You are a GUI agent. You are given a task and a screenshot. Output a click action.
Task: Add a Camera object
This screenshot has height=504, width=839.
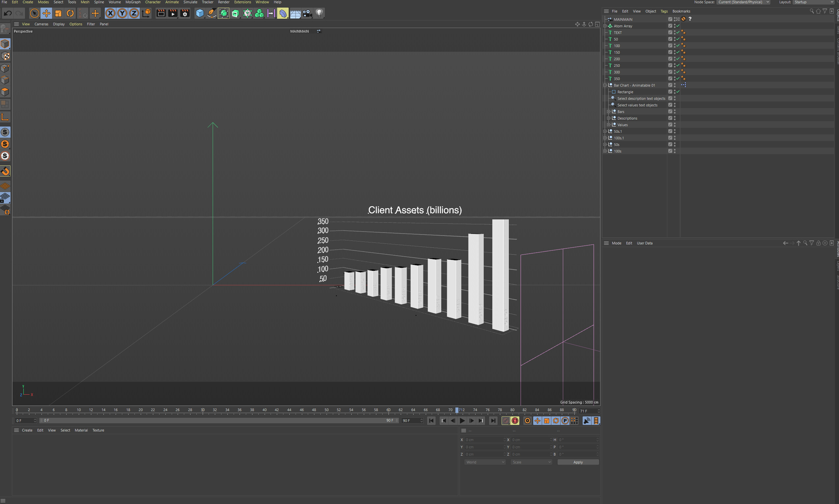[307, 13]
